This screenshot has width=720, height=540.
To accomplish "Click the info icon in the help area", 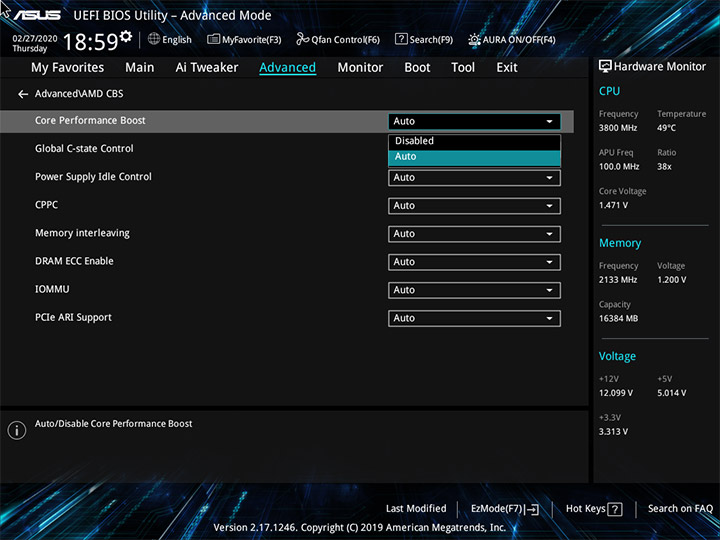I will click(17, 430).
